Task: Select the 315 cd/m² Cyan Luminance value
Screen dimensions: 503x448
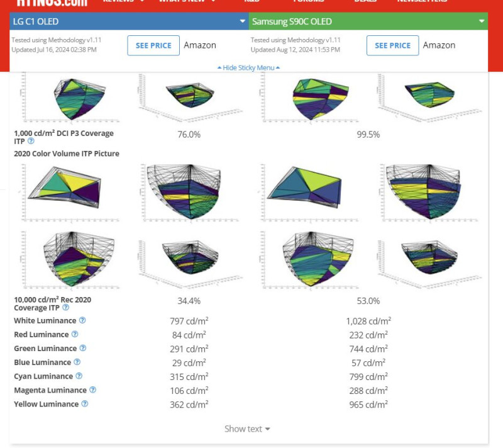Action: pos(189,376)
